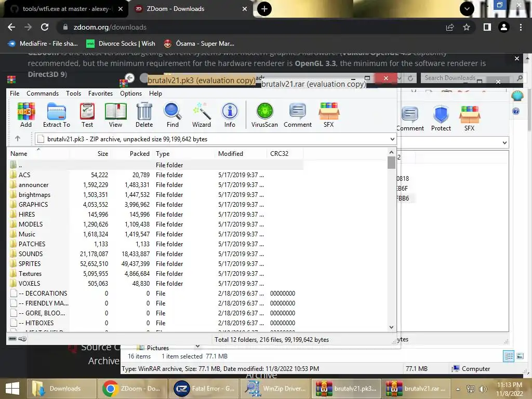
Task: Sort by Size column header
Action: [90, 154]
